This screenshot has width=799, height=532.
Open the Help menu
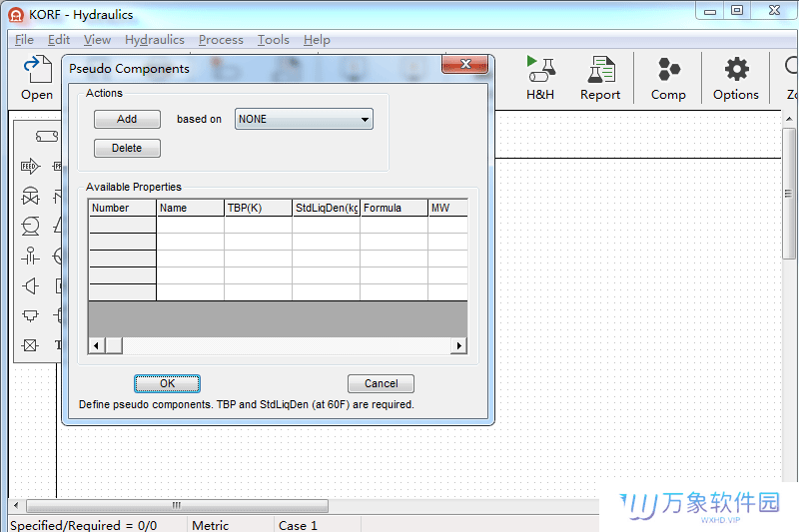point(317,40)
